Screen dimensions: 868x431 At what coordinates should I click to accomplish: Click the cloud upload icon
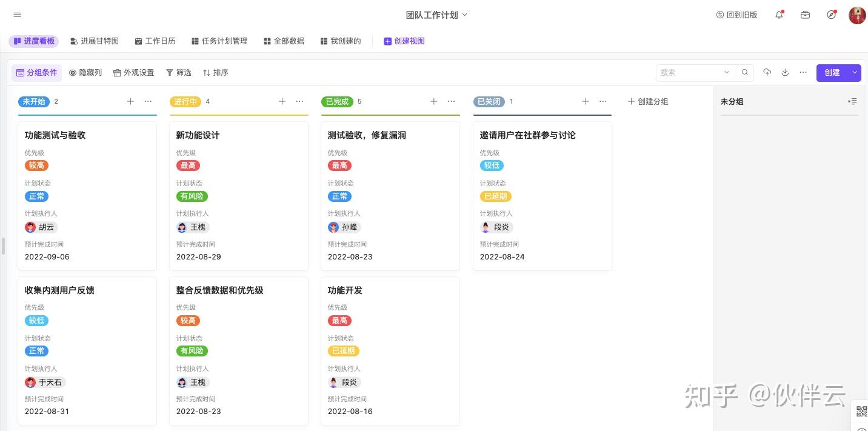coord(767,72)
